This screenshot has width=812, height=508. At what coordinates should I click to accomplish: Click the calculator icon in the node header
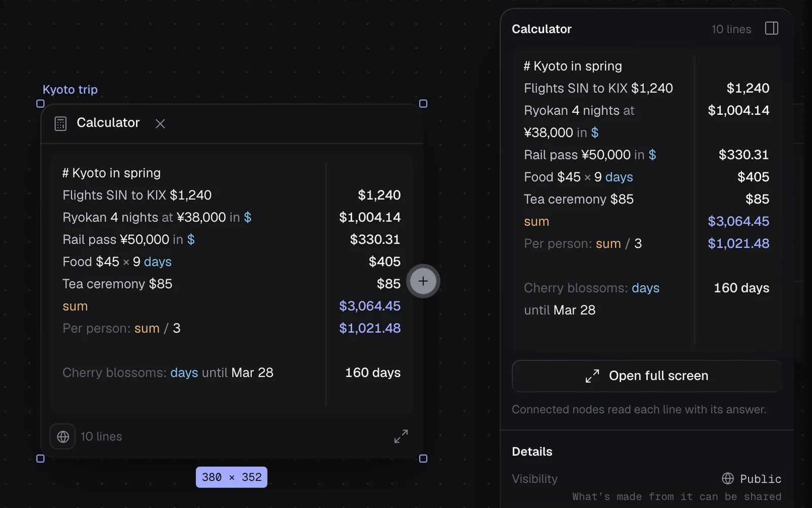pos(60,123)
